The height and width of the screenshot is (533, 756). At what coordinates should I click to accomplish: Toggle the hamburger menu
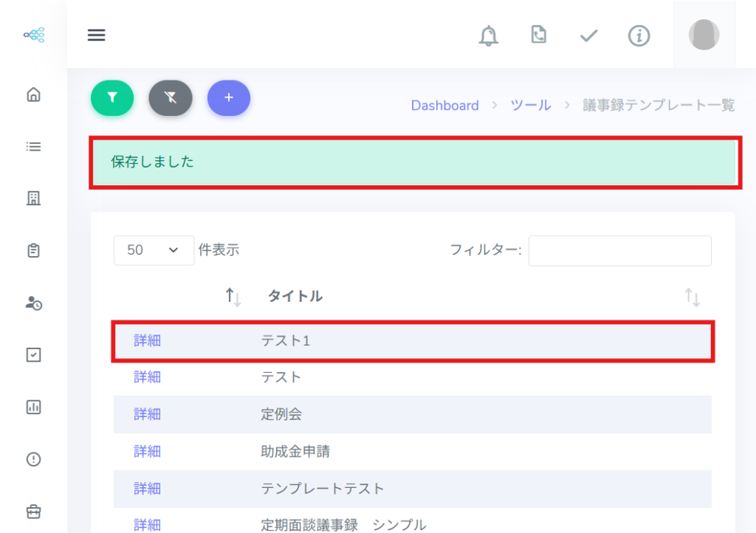coord(97,35)
